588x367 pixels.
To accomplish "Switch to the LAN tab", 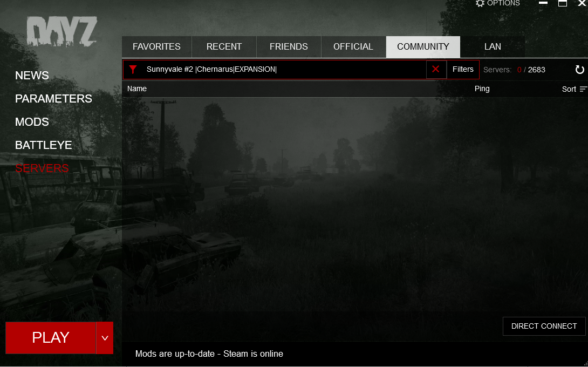I will (x=493, y=46).
